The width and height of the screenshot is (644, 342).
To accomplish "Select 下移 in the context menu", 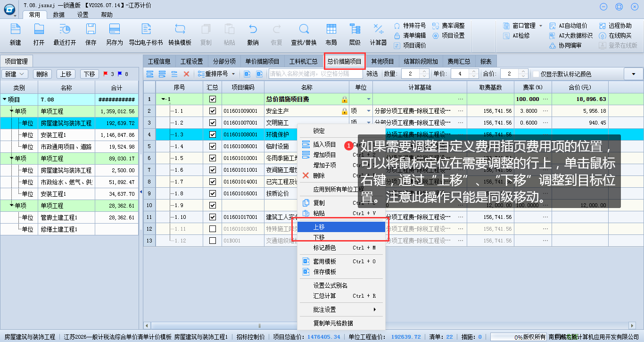I will pyautogui.click(x=341, y=237).
